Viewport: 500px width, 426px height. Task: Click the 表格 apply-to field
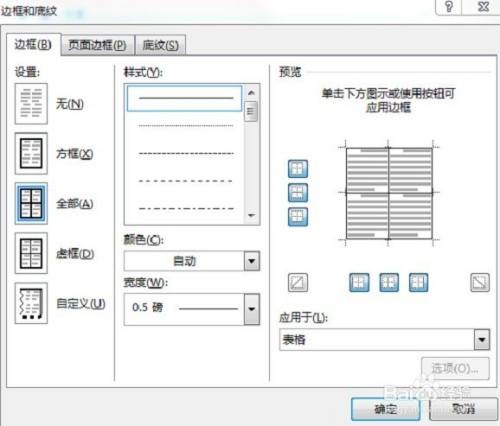(x=377, y=340)
